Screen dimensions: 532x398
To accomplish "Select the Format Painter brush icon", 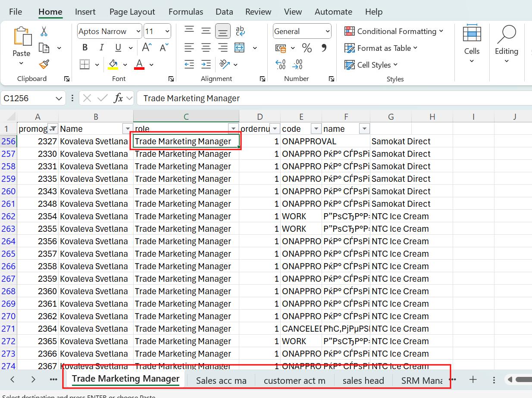I will pos(44,65).
